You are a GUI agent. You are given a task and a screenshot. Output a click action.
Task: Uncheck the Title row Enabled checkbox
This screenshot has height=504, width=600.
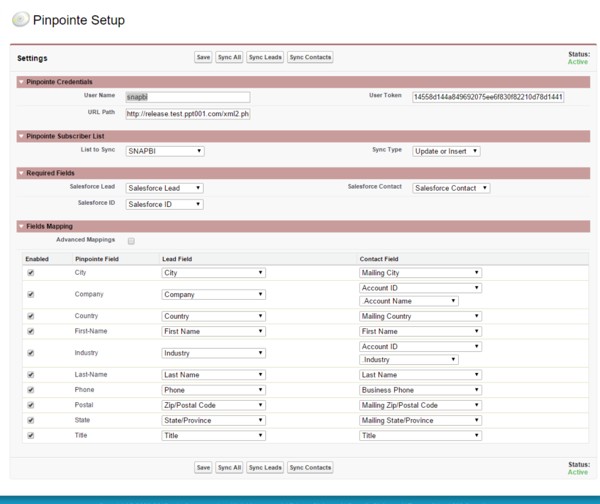[x=31, y=435]
